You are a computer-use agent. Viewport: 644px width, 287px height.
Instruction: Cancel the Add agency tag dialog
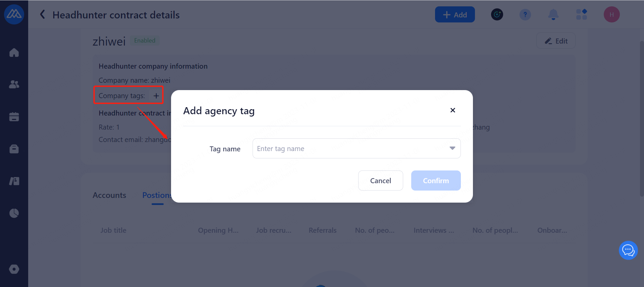tap(380, 181)
